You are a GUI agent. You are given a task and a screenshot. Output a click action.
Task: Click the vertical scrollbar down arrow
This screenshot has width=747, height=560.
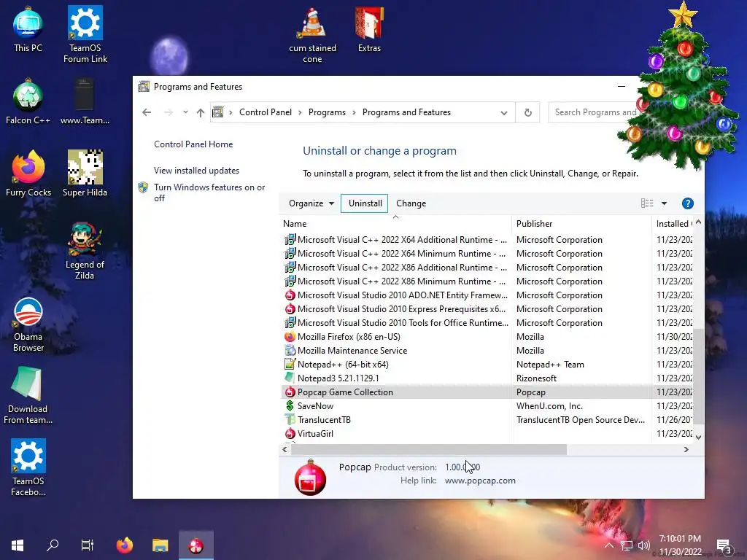[698, 437]
